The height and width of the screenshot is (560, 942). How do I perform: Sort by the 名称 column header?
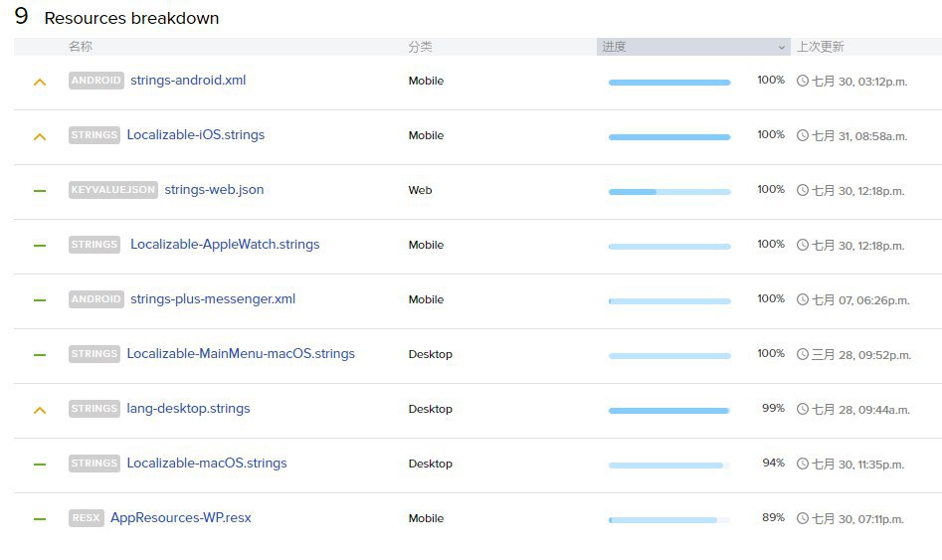[81, 47]
